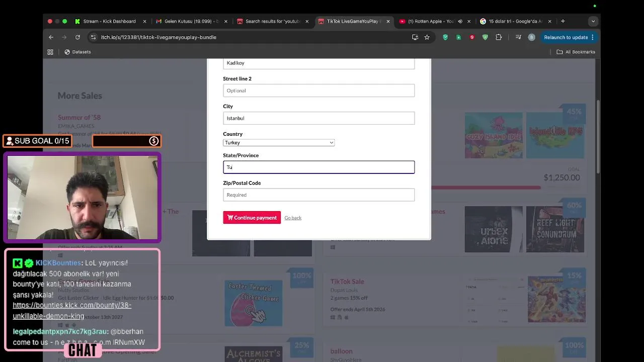Close the Gelen Kutusu Gmail tab

[x=226, y=22]
